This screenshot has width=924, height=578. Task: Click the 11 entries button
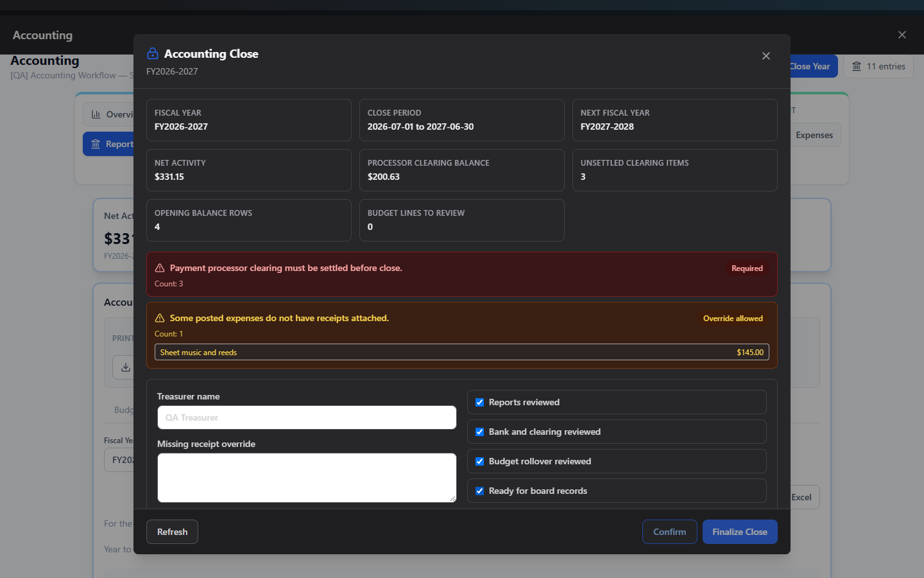coord(878,66)
